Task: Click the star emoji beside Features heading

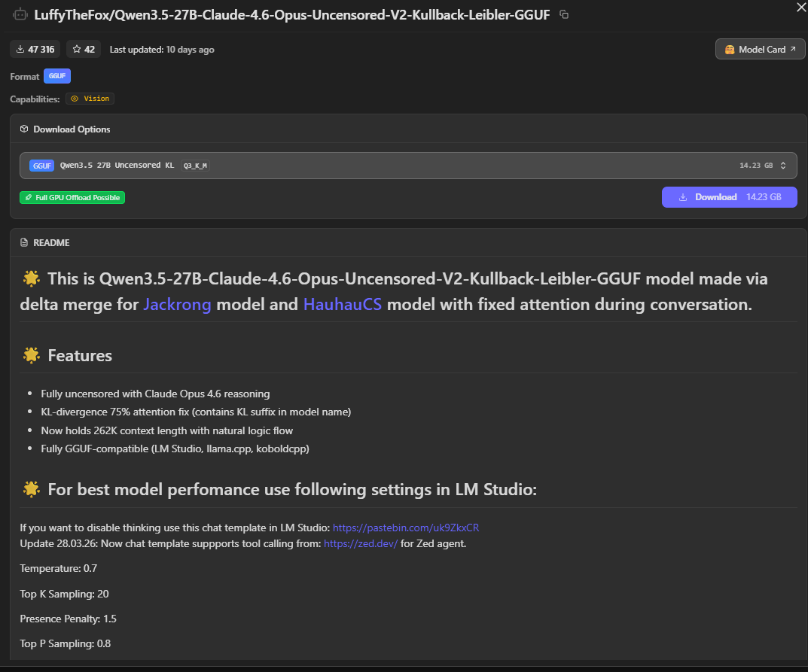Action: click(x=32, y=355)
